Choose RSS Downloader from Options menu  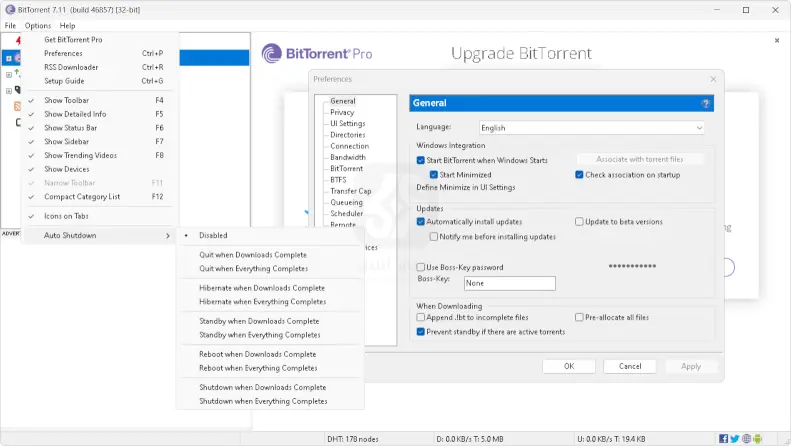[71, 67]
